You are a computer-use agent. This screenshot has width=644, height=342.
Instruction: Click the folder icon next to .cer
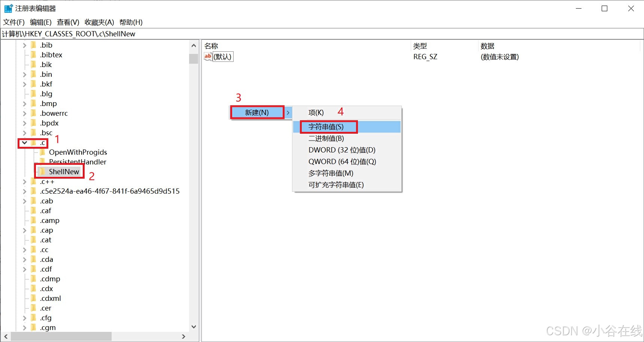coord(34,308)
